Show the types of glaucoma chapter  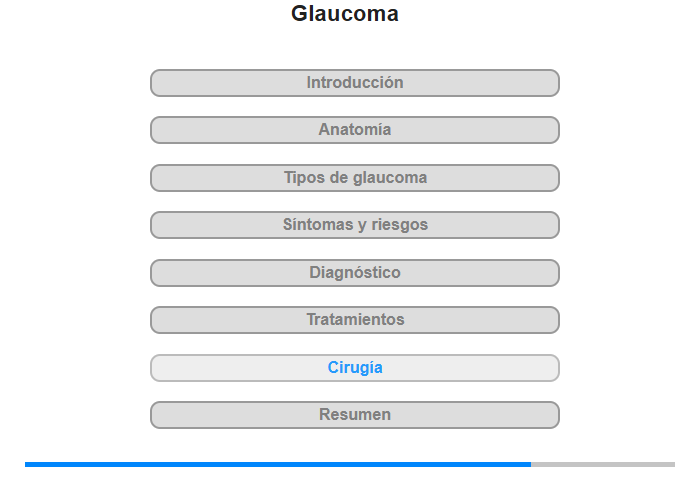(x=354, y=178)
